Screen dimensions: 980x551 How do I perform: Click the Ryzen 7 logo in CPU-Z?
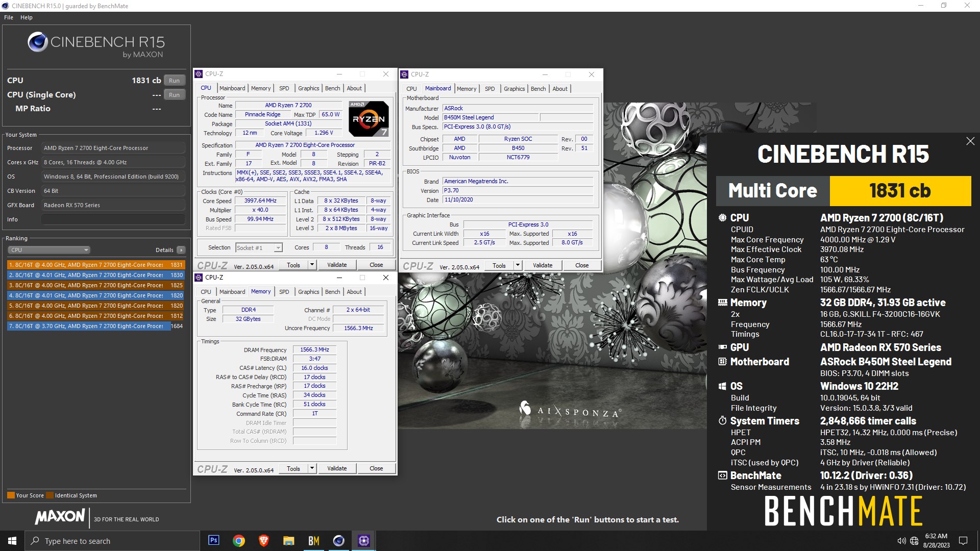369,119
